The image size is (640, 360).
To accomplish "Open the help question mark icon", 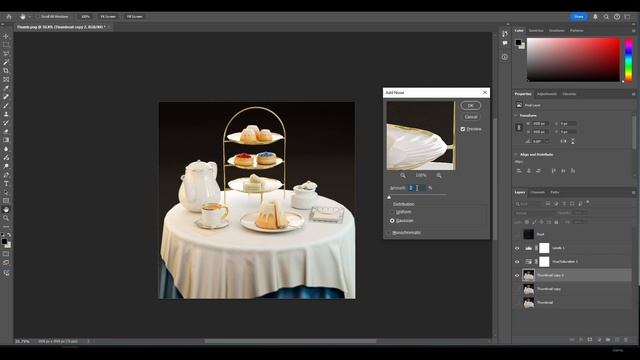I will click(x=617, y=17).
